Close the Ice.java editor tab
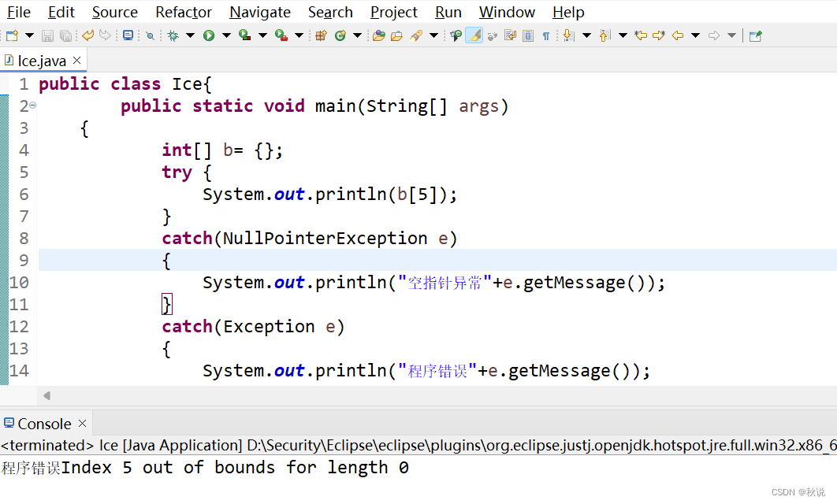The image size is (837, 504). click(x=77, y=61)
